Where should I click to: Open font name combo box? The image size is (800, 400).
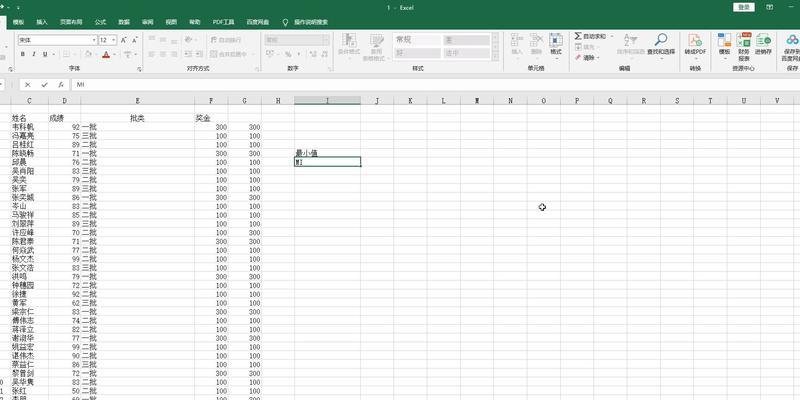(x=57, y=40)
